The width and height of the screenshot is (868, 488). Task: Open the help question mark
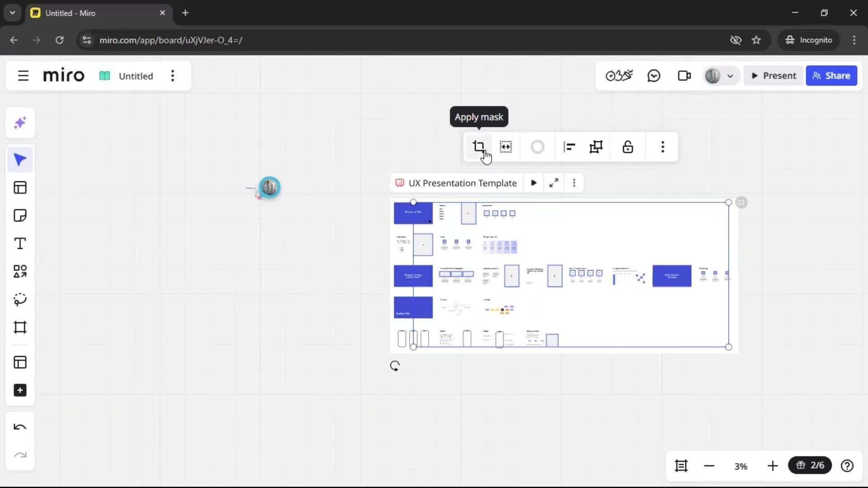847,466
